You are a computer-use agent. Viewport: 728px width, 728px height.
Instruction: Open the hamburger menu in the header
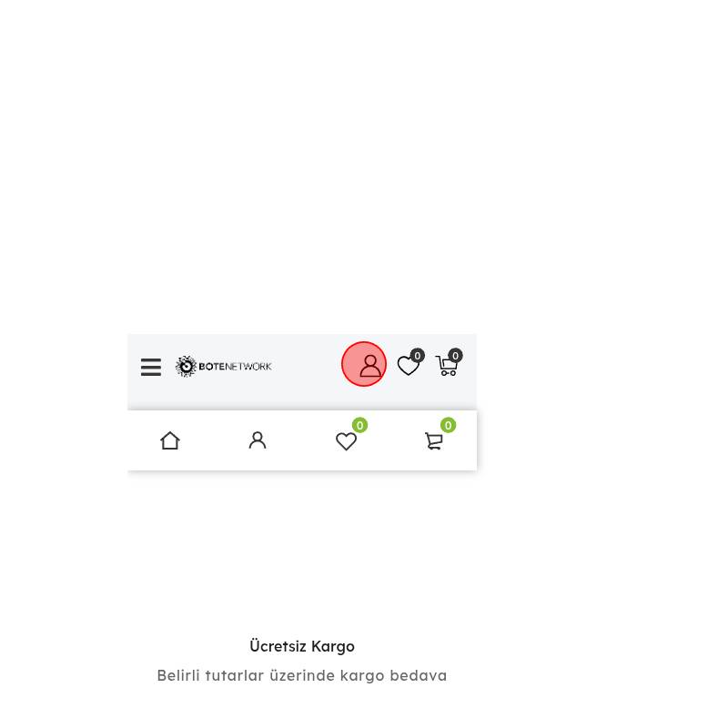151,367
